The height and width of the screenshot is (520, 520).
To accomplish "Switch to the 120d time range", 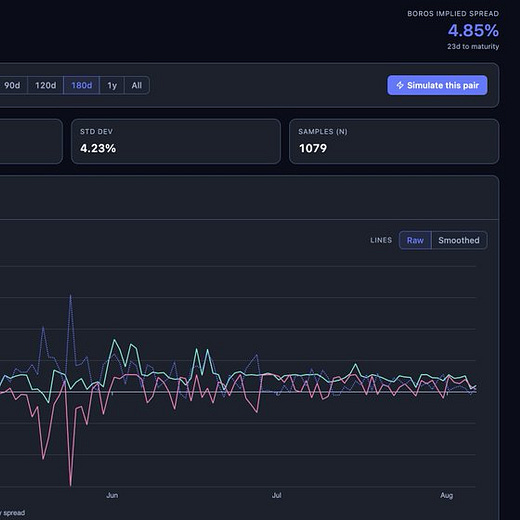I will pyautogui.click(x=45, y=85).
